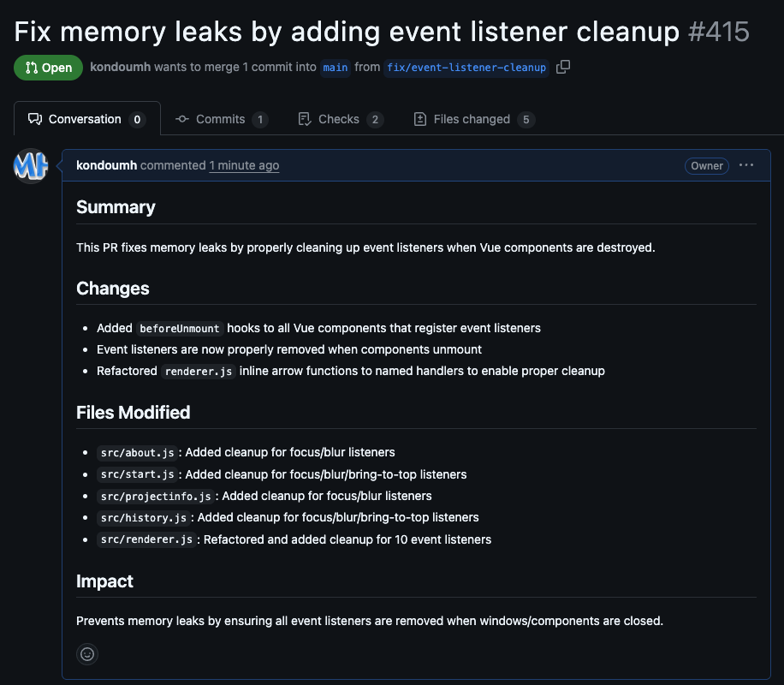The height and width of the screenshot is (685, 784).
Task: Click kondoumh username in comment header
Action: tap(106, 165)
